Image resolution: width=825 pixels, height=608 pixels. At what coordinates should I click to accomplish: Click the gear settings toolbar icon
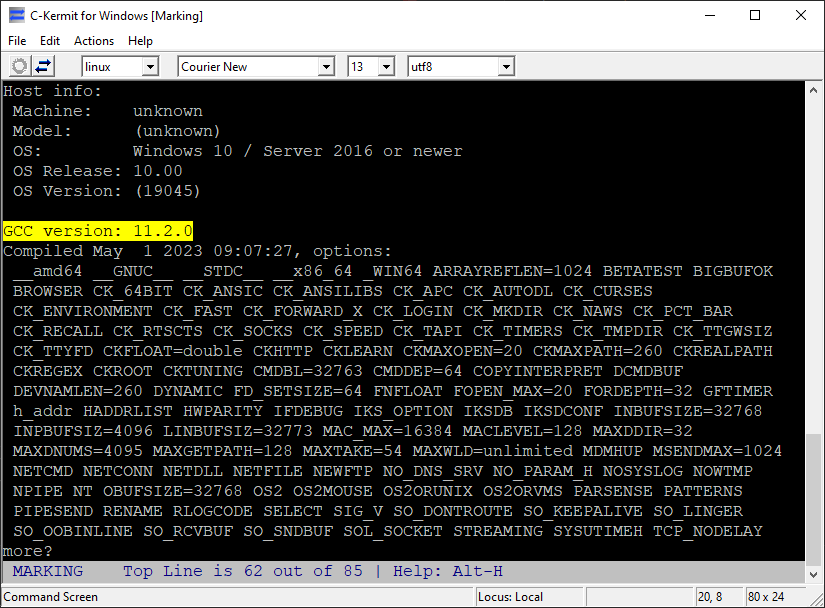pos(20,67)
